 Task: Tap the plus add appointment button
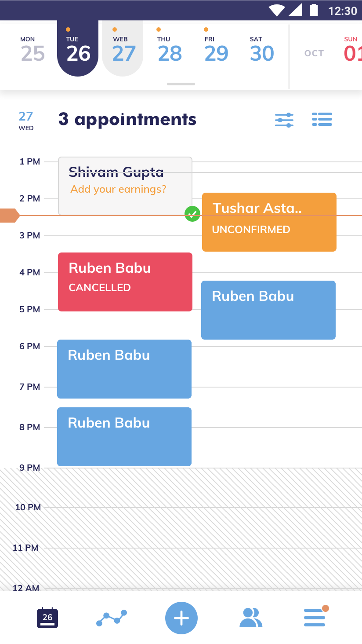click(181, 618)
